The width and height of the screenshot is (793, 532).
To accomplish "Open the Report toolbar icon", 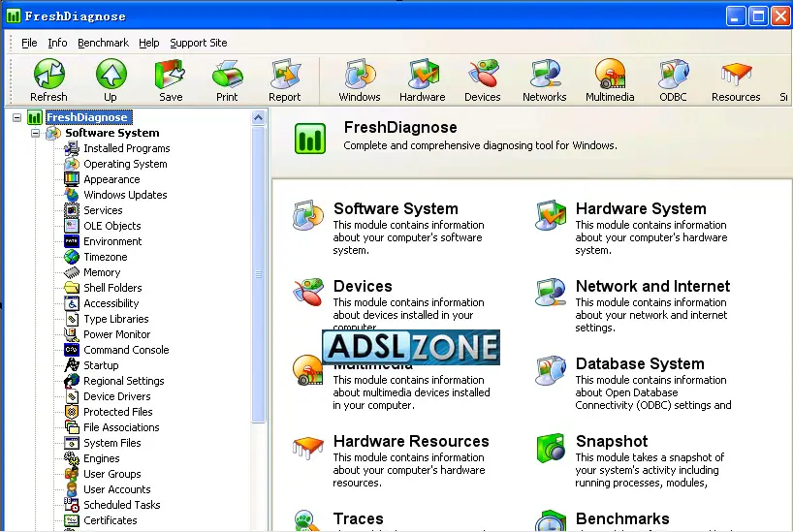I will (285, 74).
